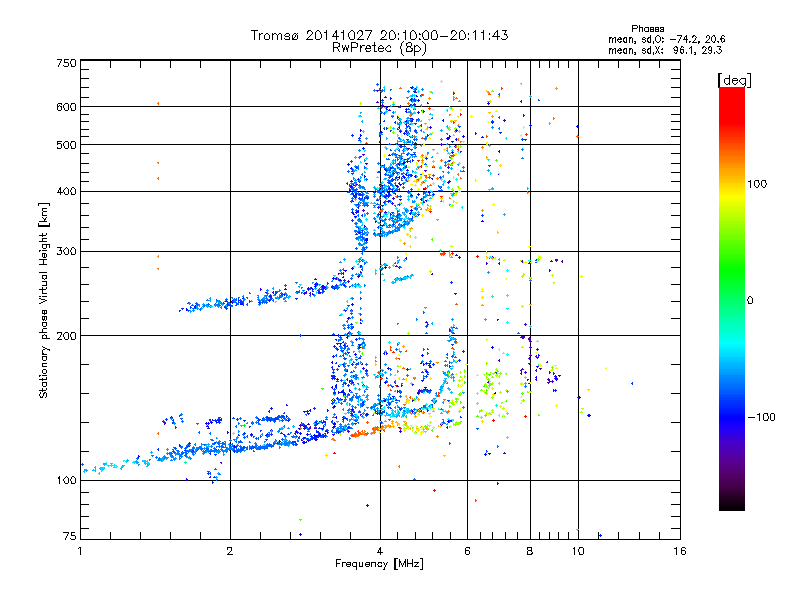Click the colorbar '0' tick label
The height and width of the screenshot is (600, 800).
pos(750,300)
